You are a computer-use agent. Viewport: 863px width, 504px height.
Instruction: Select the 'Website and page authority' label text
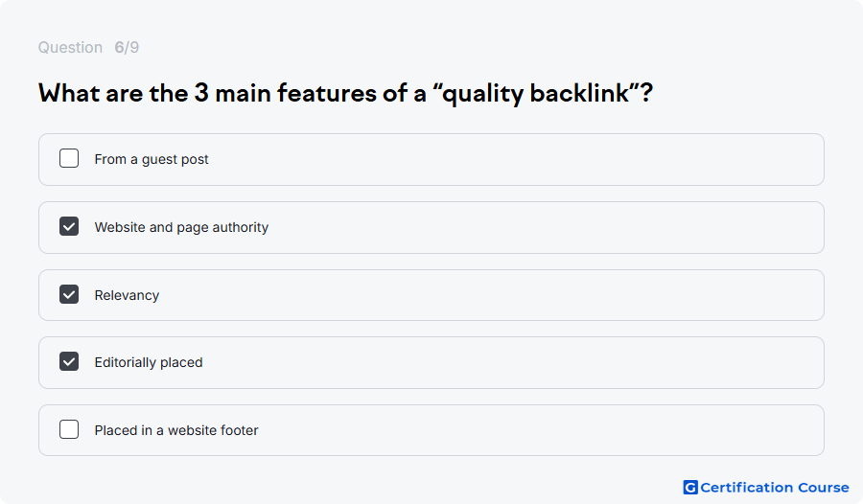181,227
